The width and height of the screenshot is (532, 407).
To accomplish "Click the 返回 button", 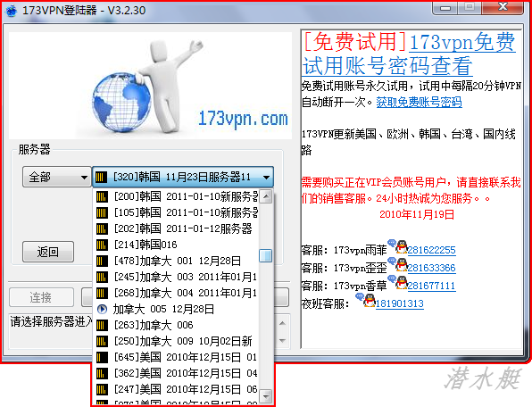I will pos(48,252).
